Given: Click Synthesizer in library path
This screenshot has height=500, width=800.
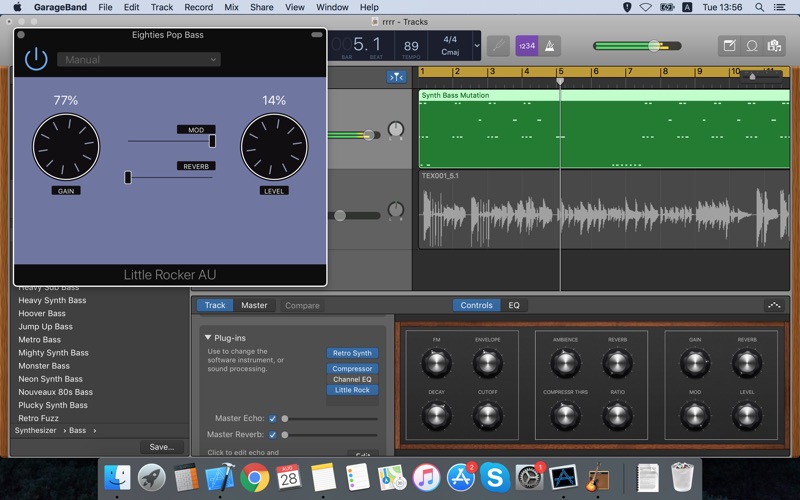Looking at the screenshot, I should click(35, 430).
